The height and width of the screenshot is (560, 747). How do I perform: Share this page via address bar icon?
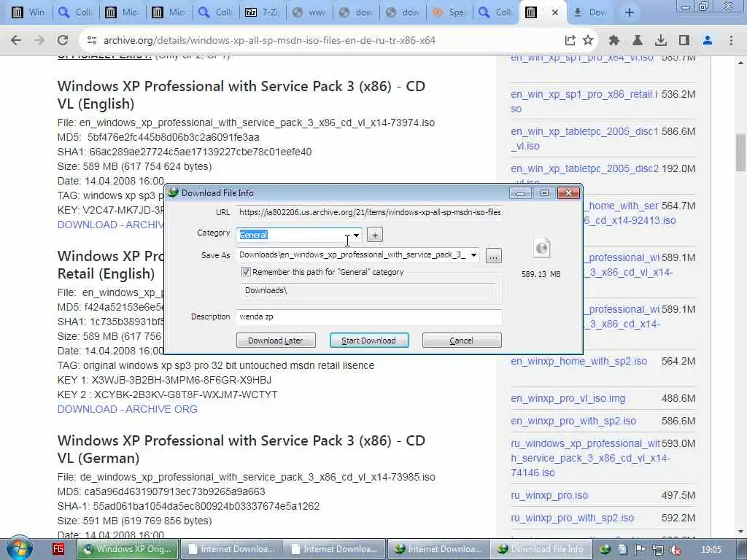(x=570, y=41)
